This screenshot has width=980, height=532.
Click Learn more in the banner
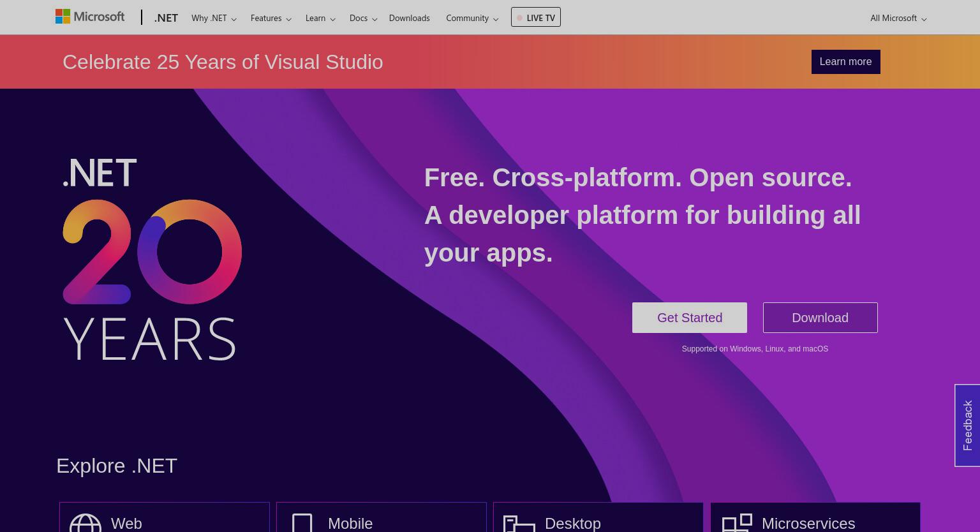click(845, 62)
